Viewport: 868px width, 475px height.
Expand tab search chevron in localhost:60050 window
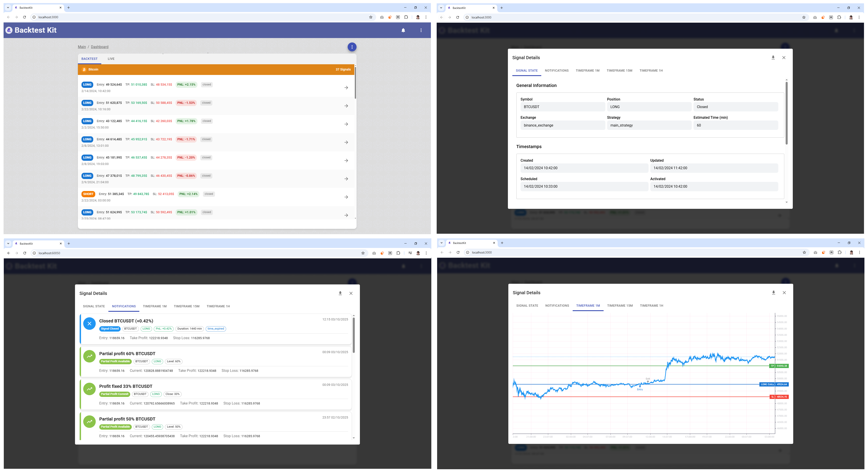coord(8,243)
